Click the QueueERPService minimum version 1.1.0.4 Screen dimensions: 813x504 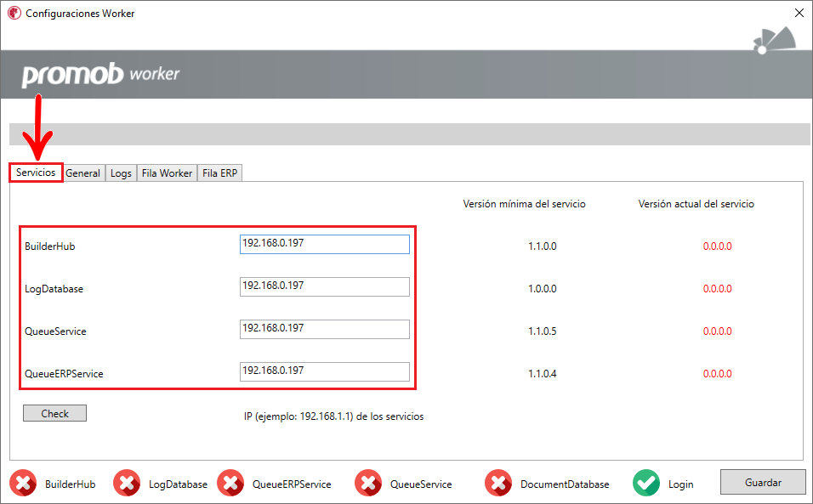click(x=543, y=373)
